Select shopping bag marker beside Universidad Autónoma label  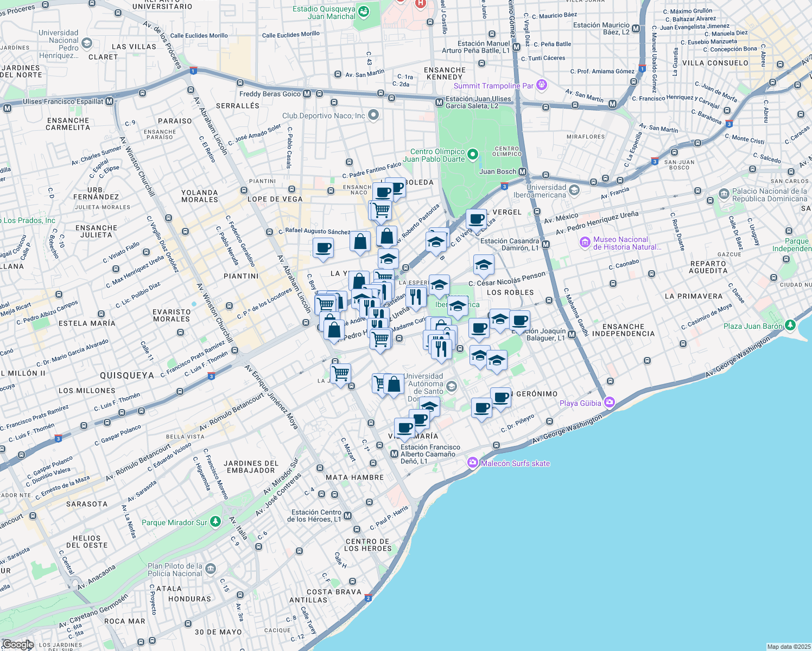pos(394,385)
